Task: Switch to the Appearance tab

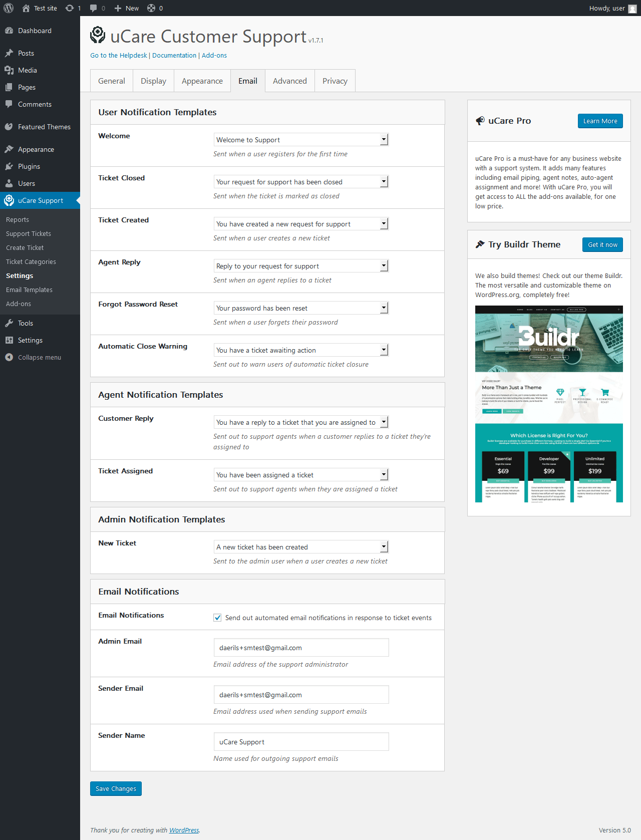Action: point(202,81)
